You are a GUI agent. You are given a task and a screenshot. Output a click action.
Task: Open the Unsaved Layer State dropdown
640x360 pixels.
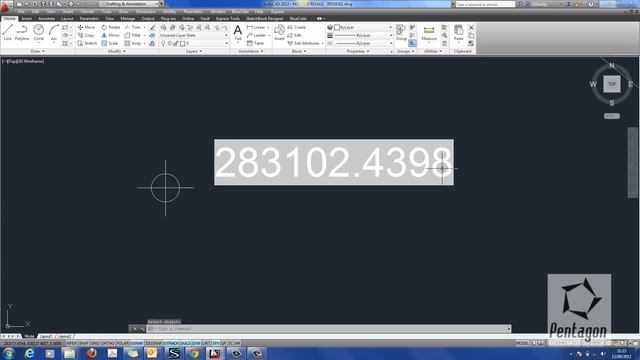[x=194, y=36]
